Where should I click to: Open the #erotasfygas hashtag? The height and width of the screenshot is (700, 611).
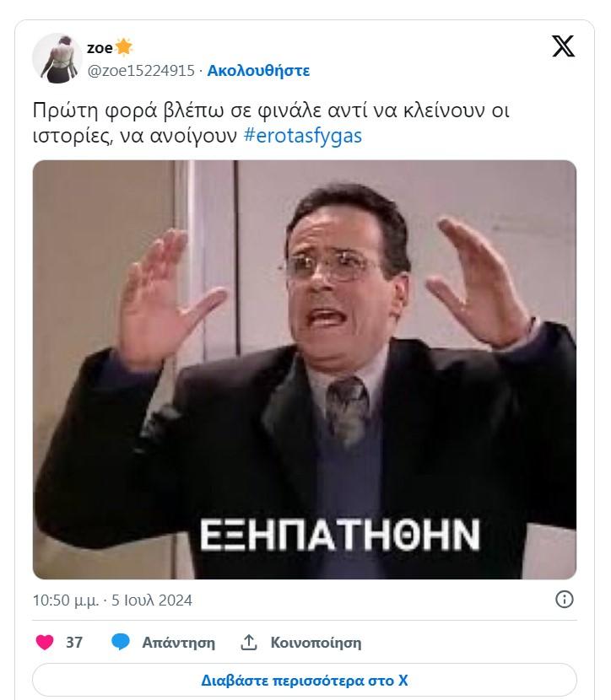(303, 136)
